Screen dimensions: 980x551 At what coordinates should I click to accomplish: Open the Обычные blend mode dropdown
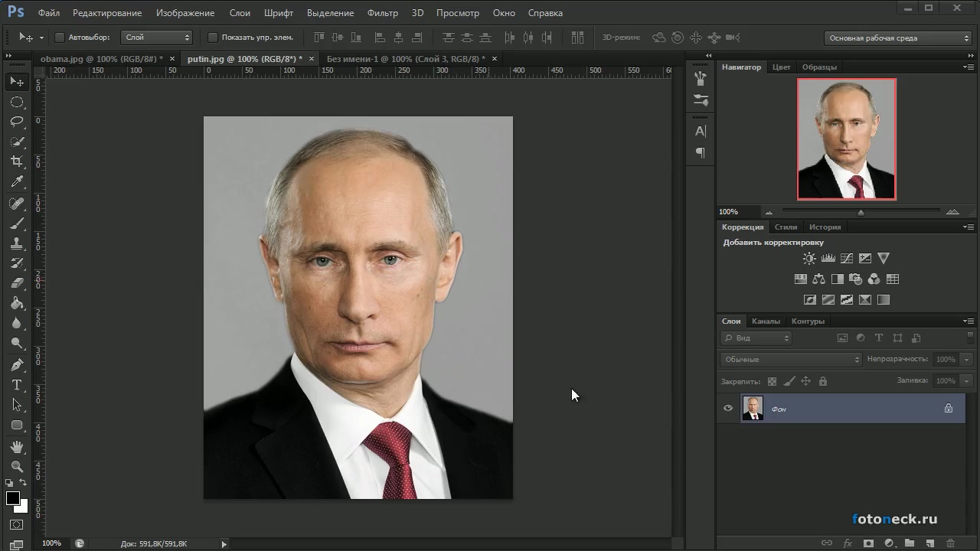click(x=791, y=360)
